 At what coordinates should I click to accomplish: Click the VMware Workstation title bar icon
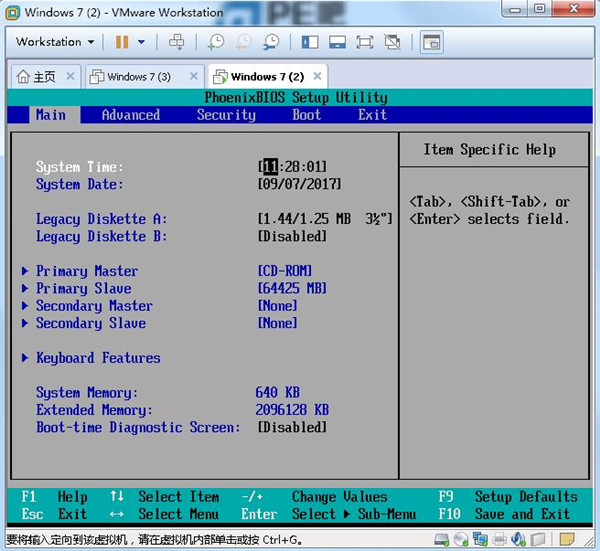(13, 13)
